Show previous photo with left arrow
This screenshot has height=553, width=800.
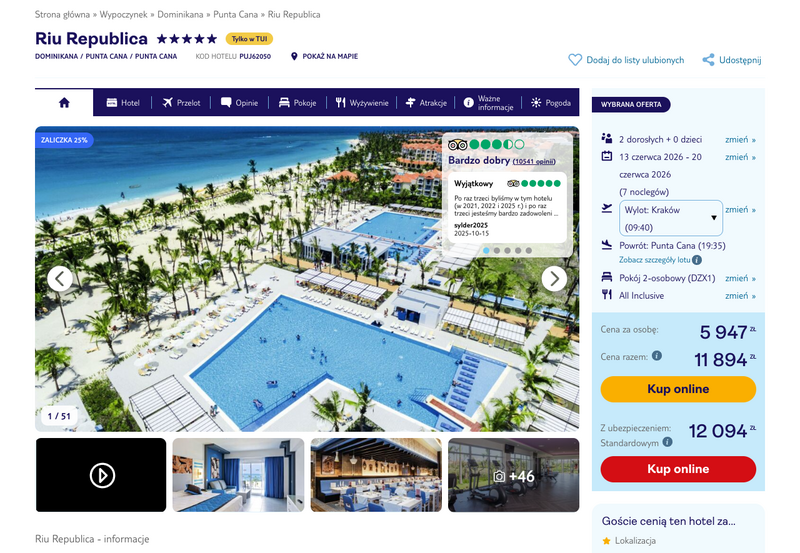60,279
